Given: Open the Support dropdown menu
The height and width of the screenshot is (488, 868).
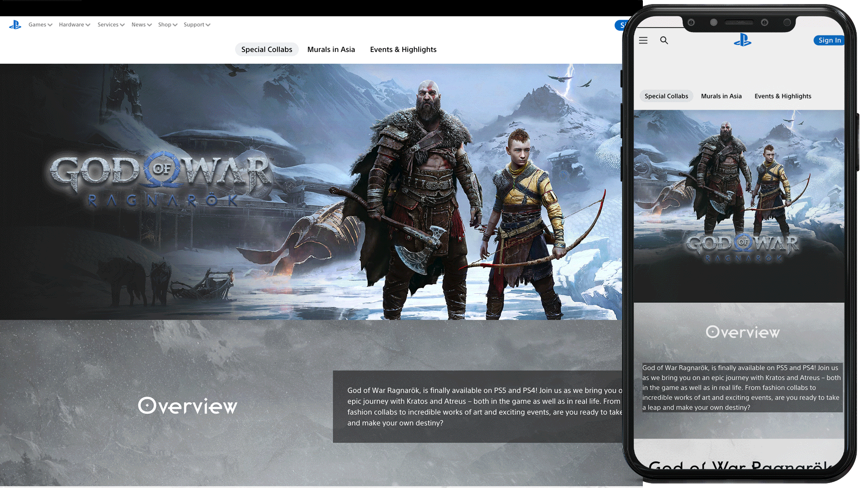Looking at the screenshot, I should tap(197, 25).
